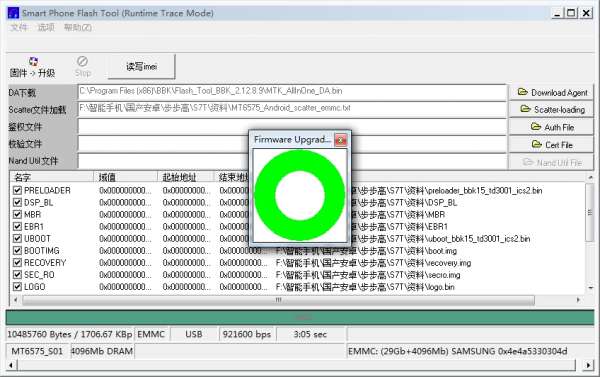Click the green download progress bar
This screenshot has height=377, width=600.
click(x=300, y=318)
